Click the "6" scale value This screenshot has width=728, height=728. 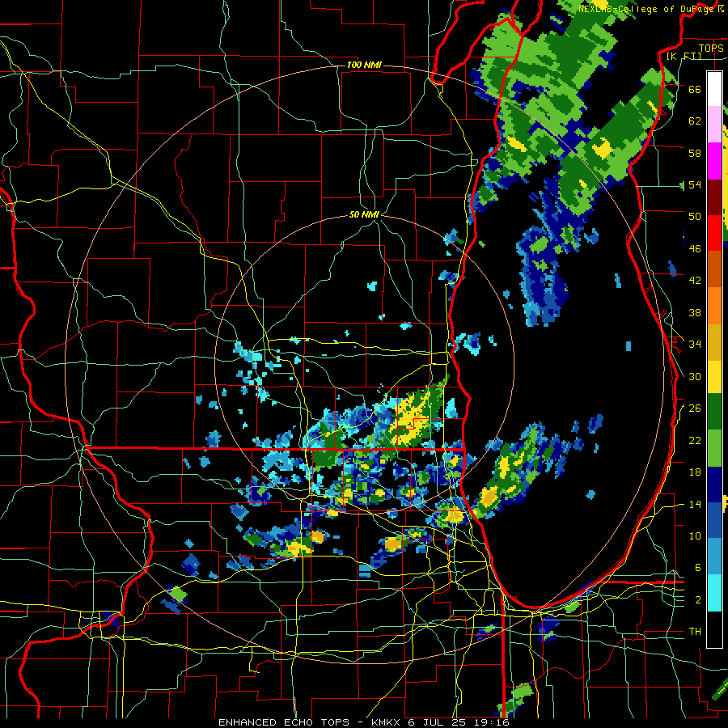[x=698, y=568]
